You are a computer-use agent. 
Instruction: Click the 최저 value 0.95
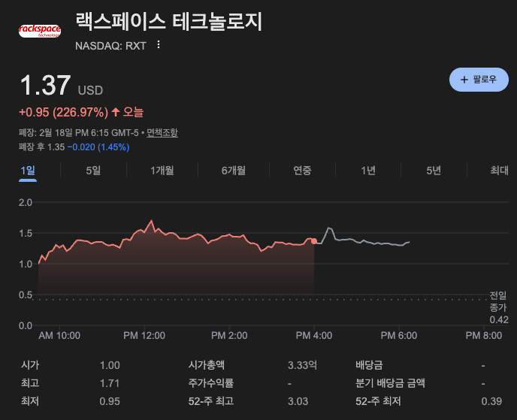coord(110,401)
